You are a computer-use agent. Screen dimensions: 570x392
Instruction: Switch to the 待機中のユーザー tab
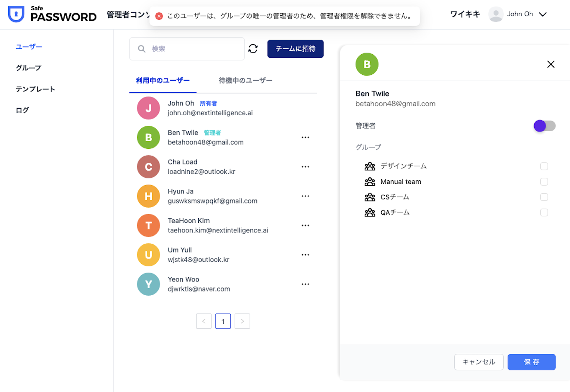click(245, 81)
